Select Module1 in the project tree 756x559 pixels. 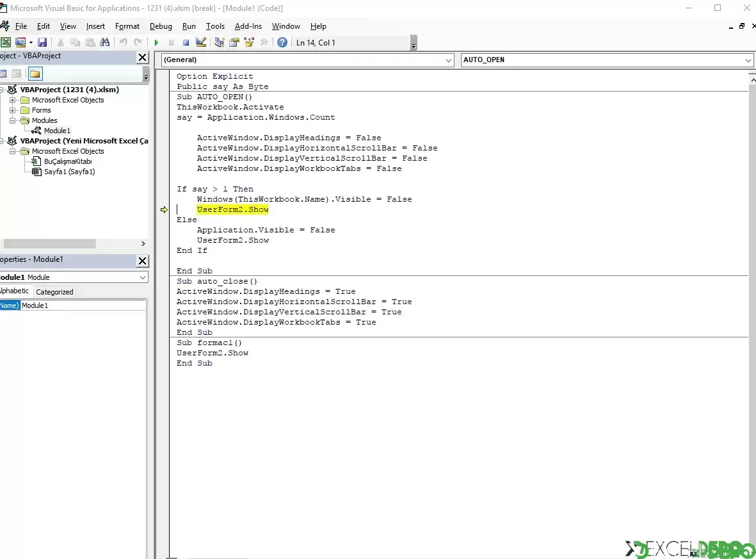point(57,131)
